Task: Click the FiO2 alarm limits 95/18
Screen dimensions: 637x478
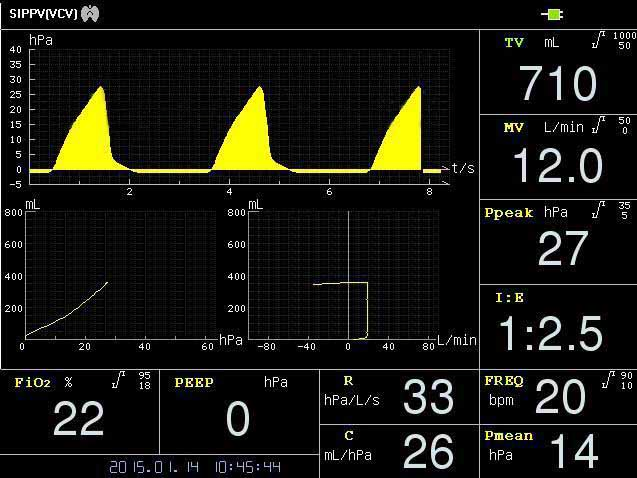Action: (145, 381)
